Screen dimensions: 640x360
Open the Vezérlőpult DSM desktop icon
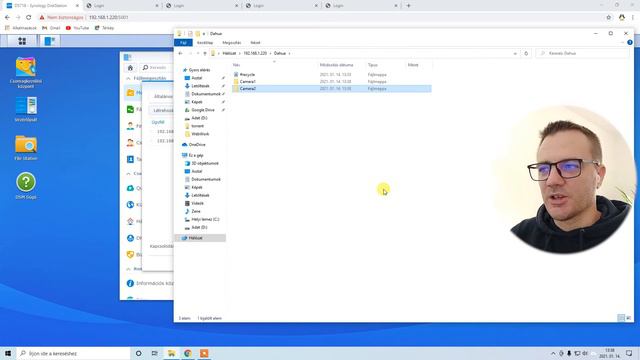tap(26, 109)
